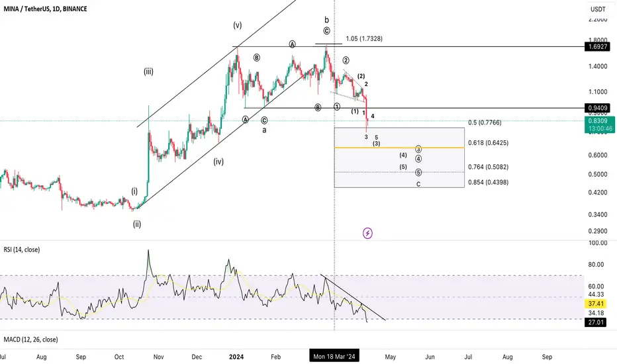Screen dimensions: 617x364
Task: Open the MACD (12, 26, close) indicator label
Action: [30, 340]
